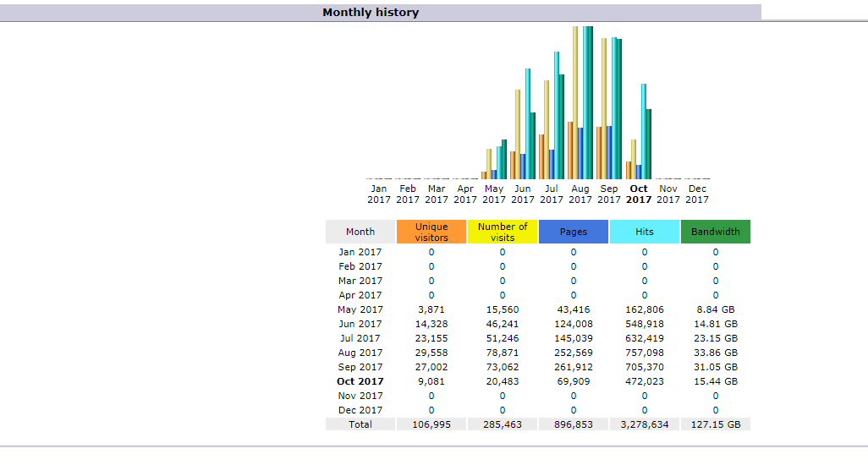Viewport: 868px width, 465px height.
Task: Click the orange Unique visitors column header
Action: pyautogui.click(x=431, y=232)
